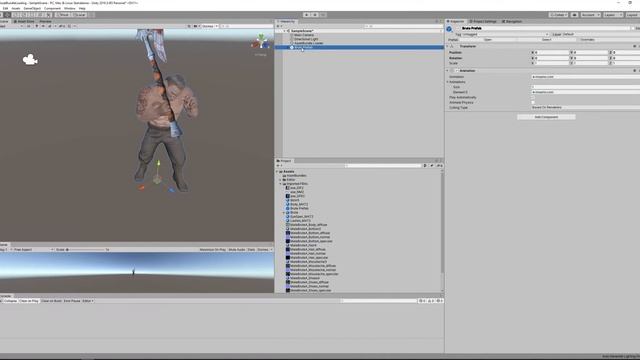Toggle Maximize On Play in Game view

pos(213,249)
